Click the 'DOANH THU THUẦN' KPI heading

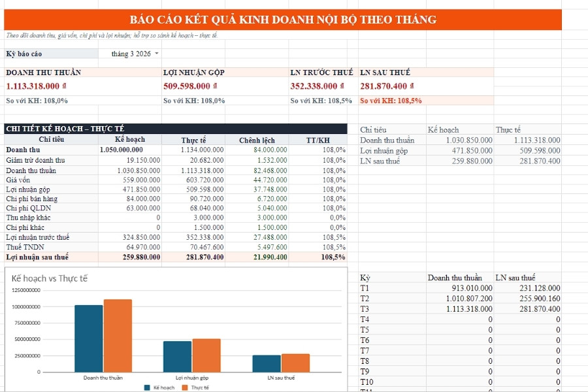[x=44, y=73]
